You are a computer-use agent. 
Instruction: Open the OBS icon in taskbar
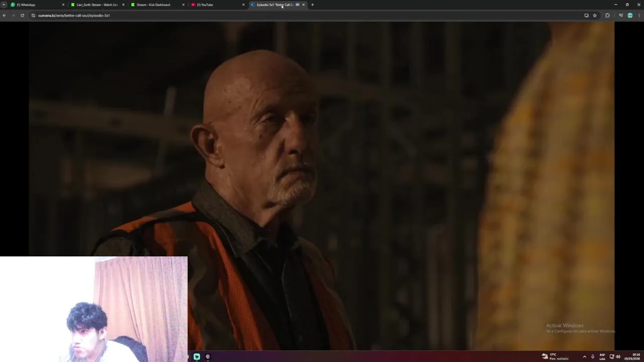[x=207, y=356]
